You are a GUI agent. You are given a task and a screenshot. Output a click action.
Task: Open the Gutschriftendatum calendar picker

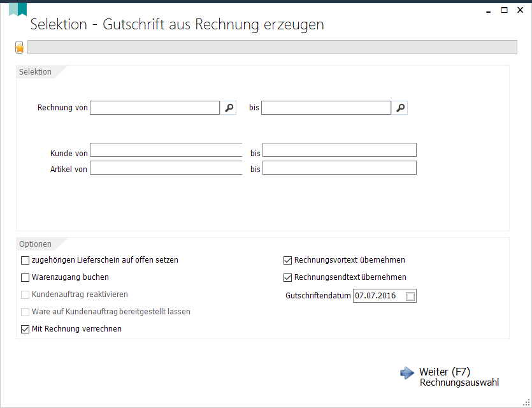(x=410, y=296)
